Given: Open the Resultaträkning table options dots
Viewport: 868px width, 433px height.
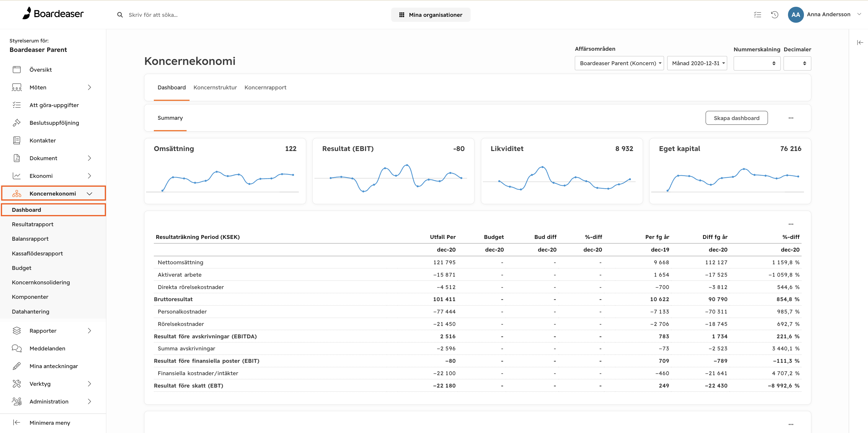Looking at the screenshot, I should [791, 224].
